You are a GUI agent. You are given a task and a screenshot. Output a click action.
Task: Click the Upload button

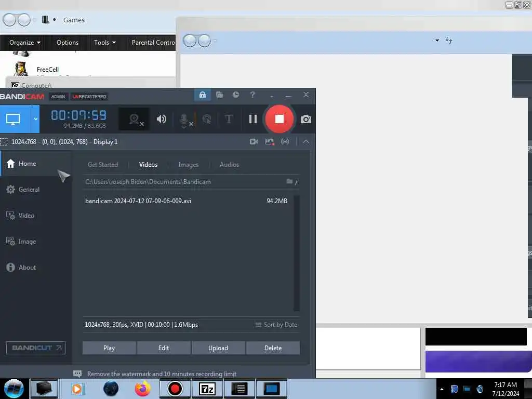(218, 348)
